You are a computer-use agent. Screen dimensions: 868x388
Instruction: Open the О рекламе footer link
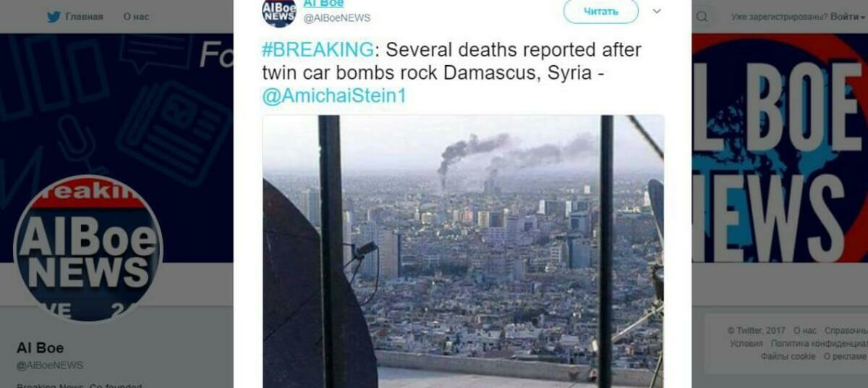click(x=845, y=356)
